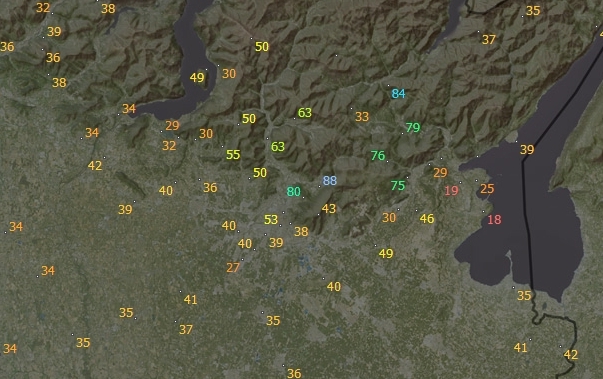
Task: Select the 63 label next to 33
Action: coord(305,113)
